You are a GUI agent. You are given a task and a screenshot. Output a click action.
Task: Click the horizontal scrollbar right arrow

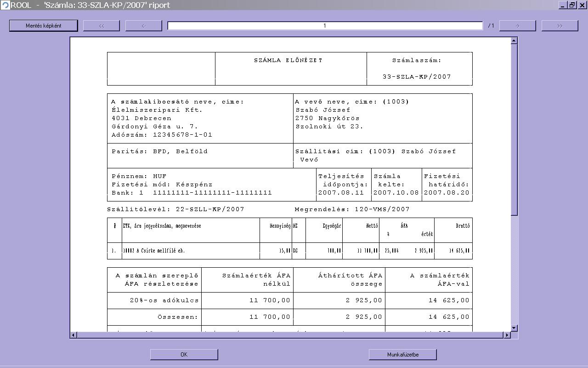coord(507,335)
